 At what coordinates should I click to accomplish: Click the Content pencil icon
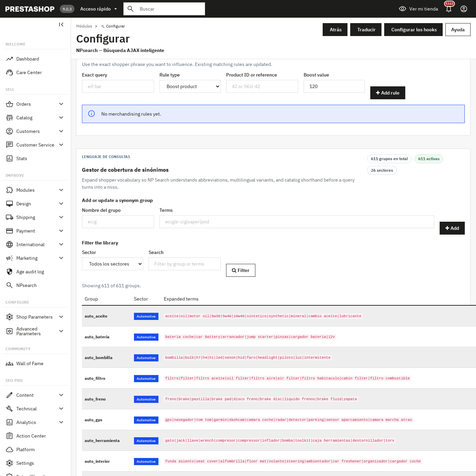pos(10,395)
